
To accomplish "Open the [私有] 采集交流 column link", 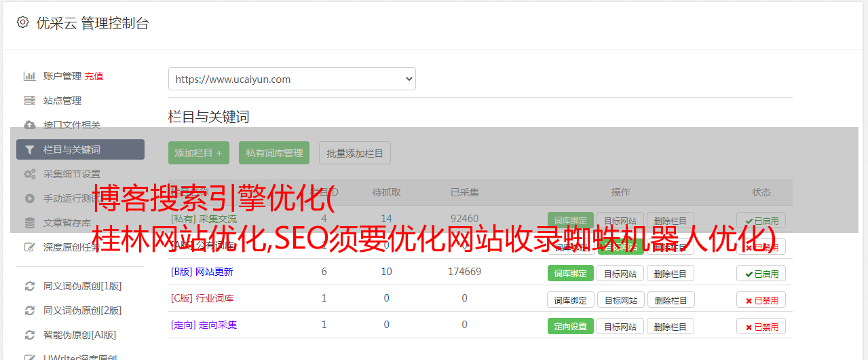I will pos(204,219).
